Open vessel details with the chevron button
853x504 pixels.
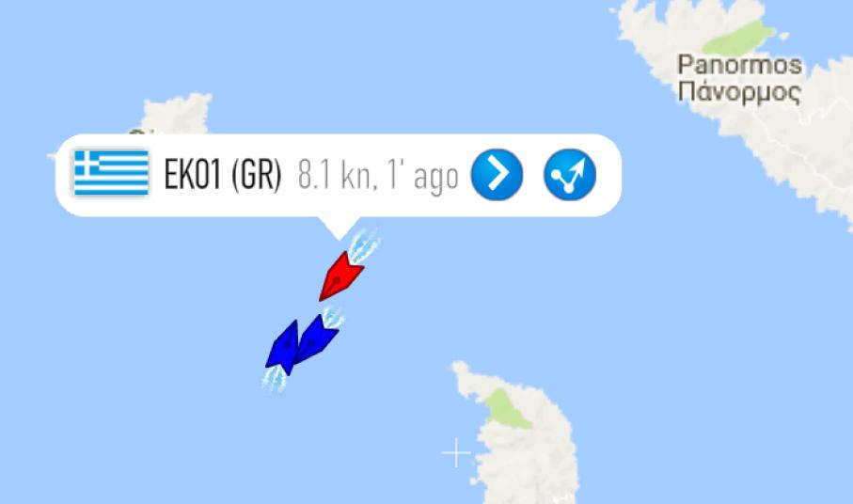[x=497, y=175]
